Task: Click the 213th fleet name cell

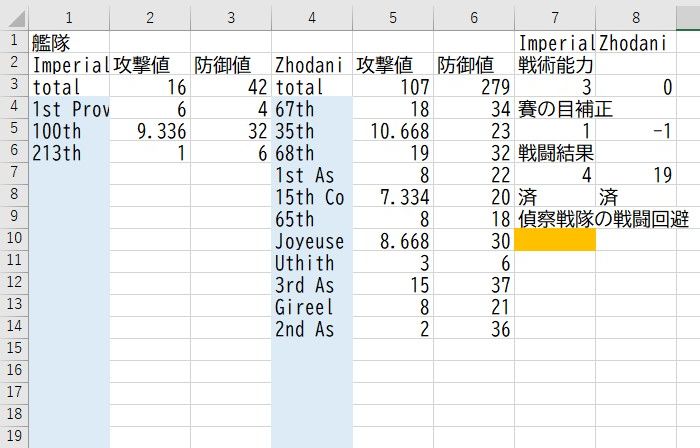Action: (x=69, y=152)
